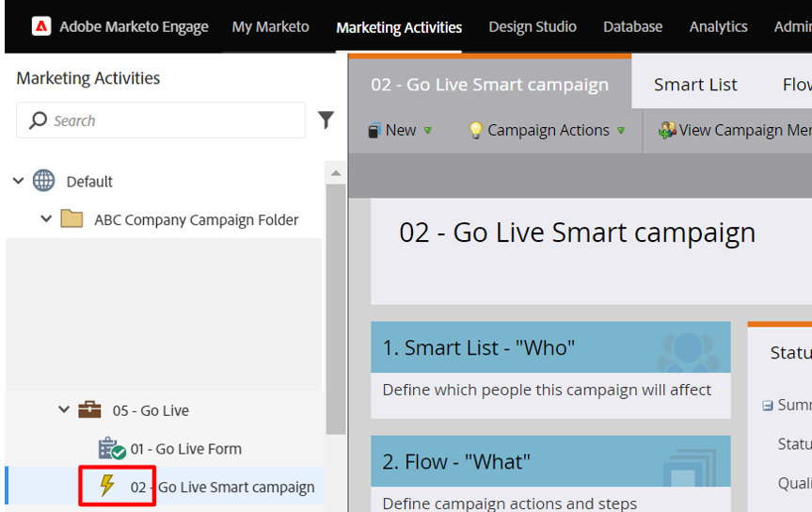
Task: Open the Smart List "Who" tile
Action: [x=550, y=370]
